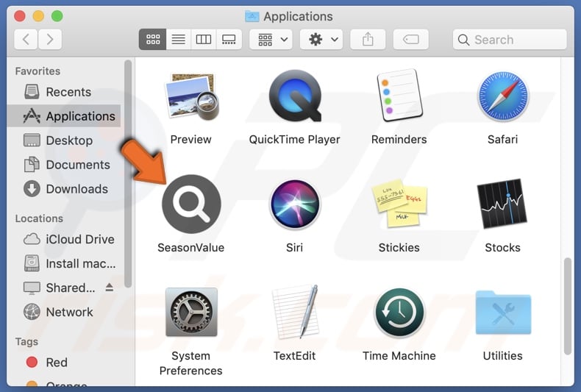
Task: Select the TextEdit app icon
Action: pyautogui.click(x=295, y=312)
